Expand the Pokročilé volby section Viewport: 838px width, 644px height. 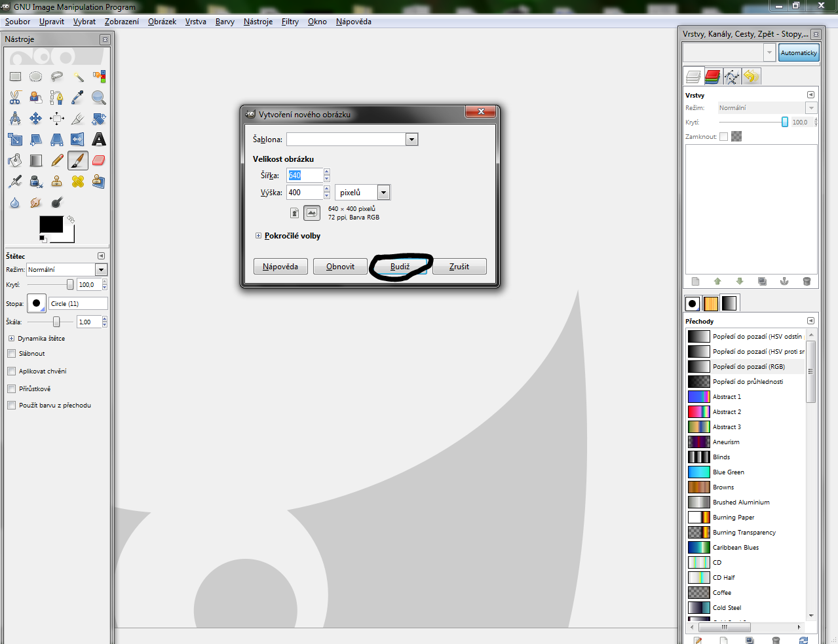(259, 236)
